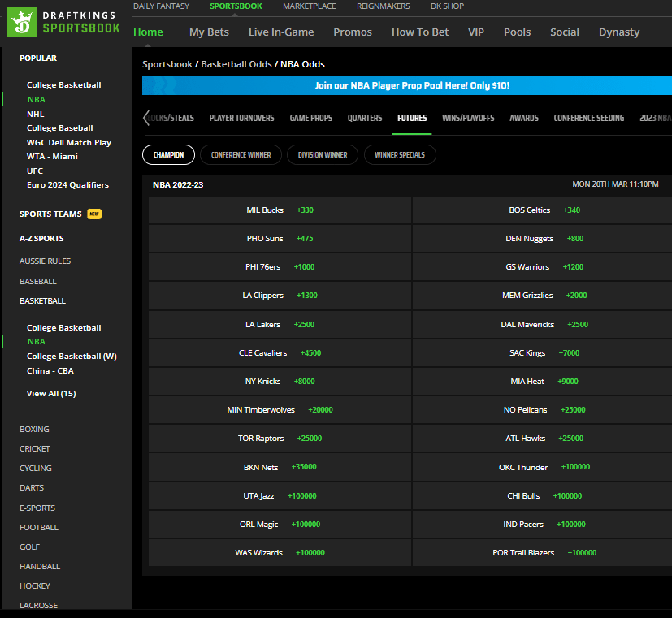Open the Sports Teams section

(x=50, y=214)
